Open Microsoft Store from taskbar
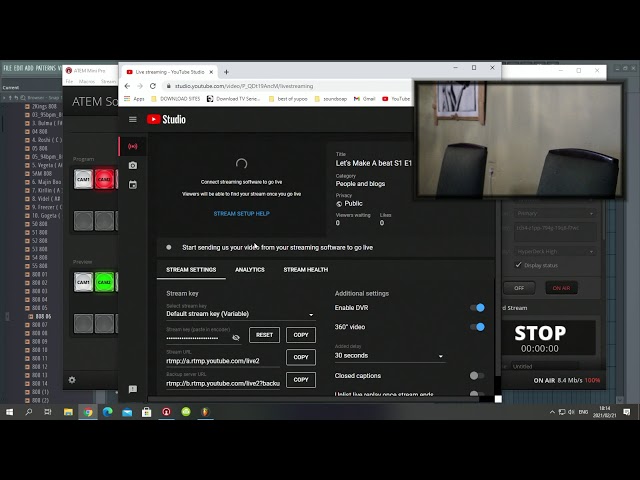 (147, 412)
